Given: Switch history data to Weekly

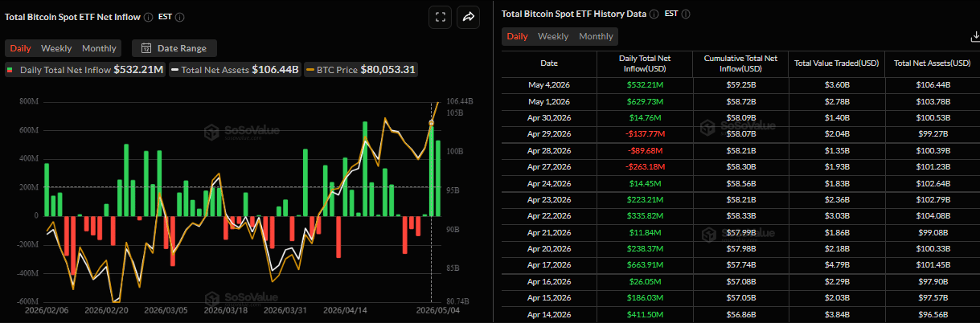Looking at the screenshot, I should click(553, 36).
